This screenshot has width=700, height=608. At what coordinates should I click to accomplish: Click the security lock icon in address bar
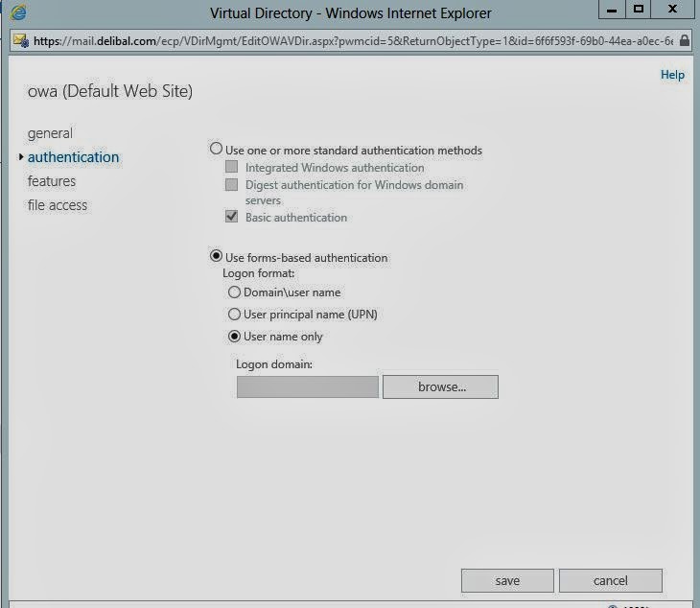tap(682, 41)
